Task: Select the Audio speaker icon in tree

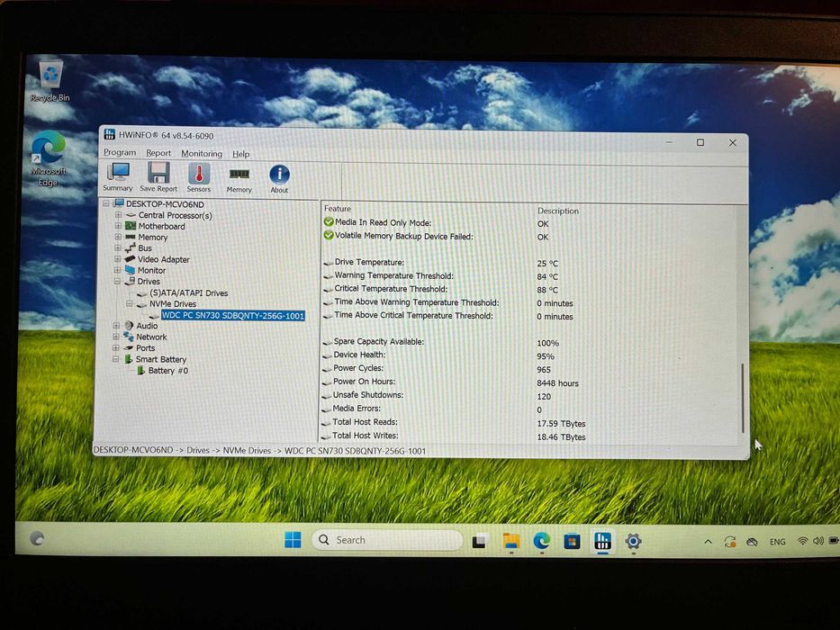Action: click(129, 325)
